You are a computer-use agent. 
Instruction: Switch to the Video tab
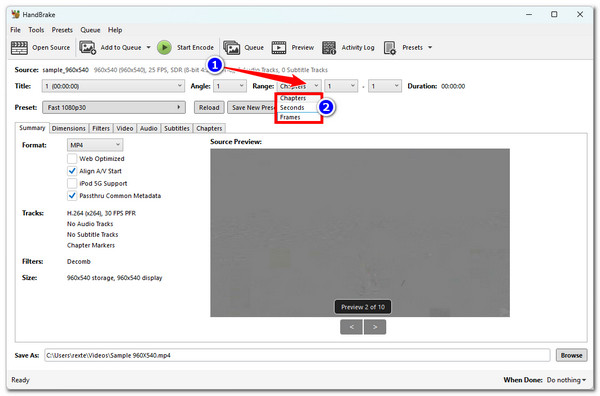pyautogui.click(x=125, y=129)
